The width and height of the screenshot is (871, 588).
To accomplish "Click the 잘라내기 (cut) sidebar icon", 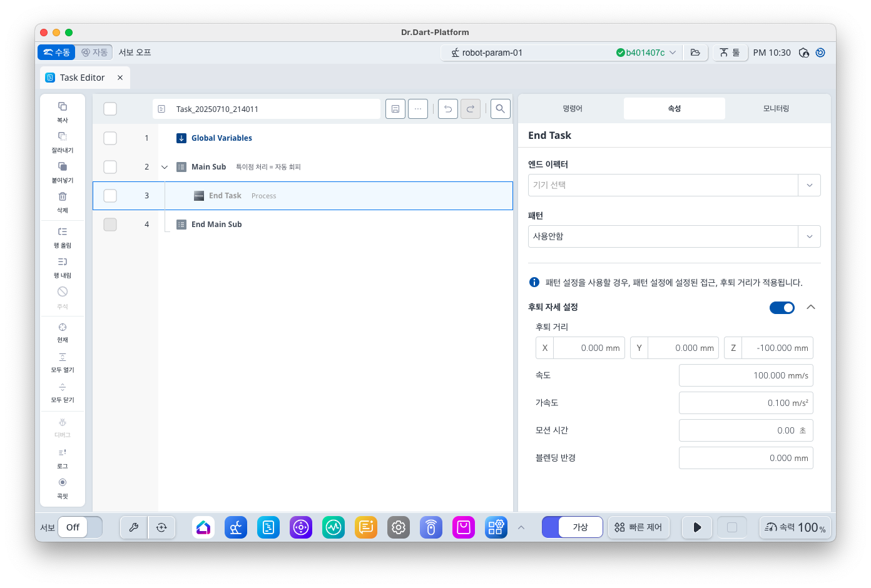I will [x=62, y=141].
